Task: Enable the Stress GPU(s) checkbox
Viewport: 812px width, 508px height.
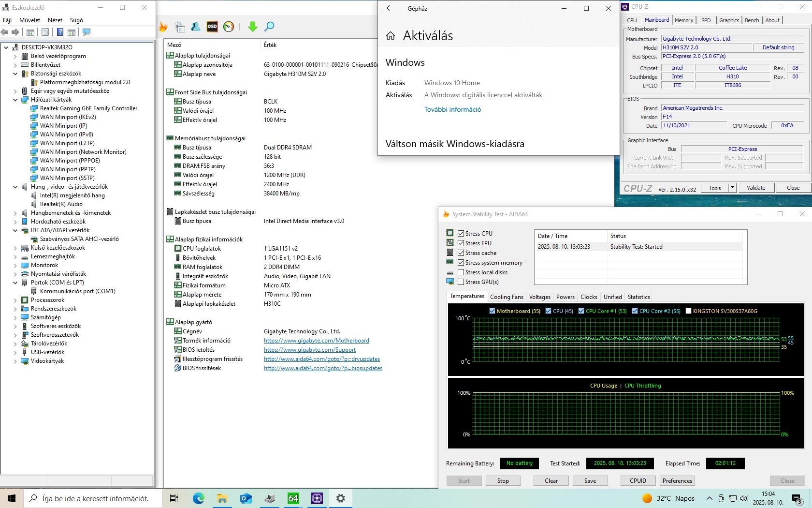Action: 461,282
